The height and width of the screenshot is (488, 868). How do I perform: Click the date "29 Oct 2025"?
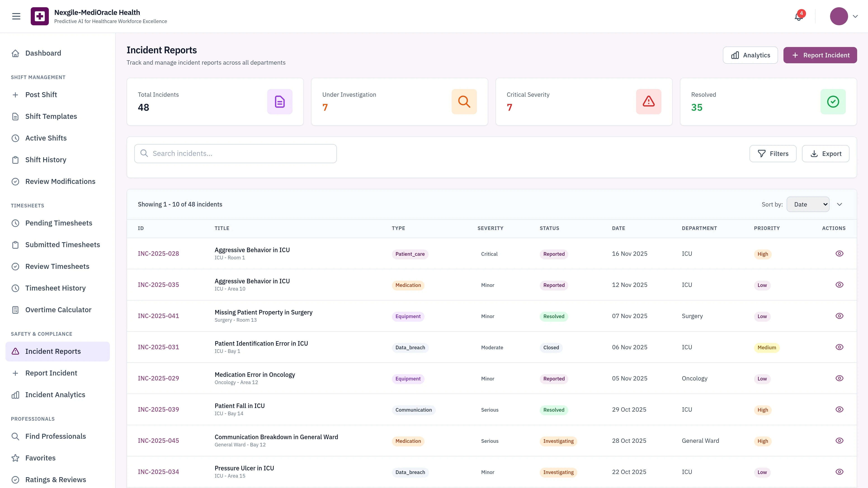pyautogui.click(x=629, y=410)
